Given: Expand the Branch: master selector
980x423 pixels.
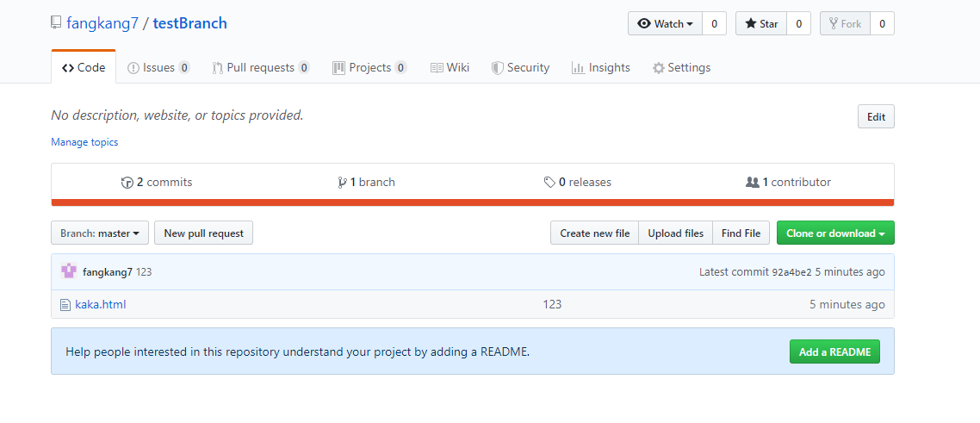Looking at the screenshot, I should [100, 233].
